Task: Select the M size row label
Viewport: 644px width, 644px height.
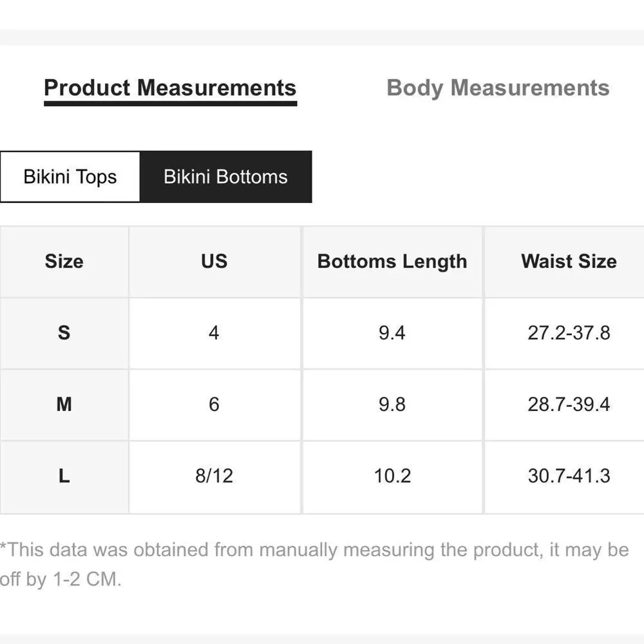Action: [64, 404]
